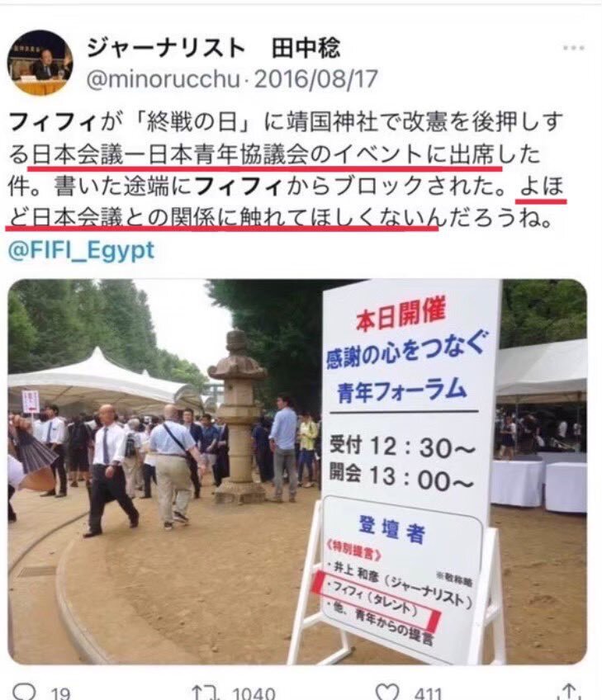Open the 2016/08/17 tweet date

pyautogui.click(x=316, y=78)
